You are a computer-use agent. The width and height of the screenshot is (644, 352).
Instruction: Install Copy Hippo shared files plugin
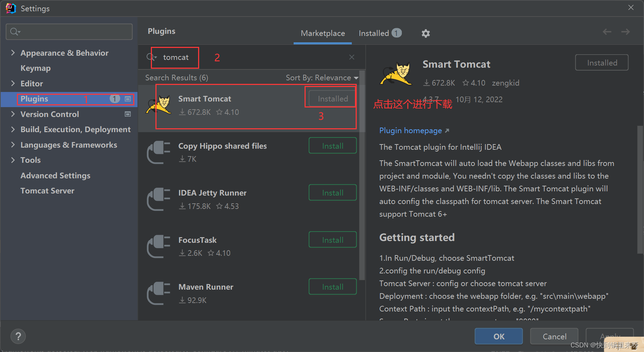[x=333, y=146]
